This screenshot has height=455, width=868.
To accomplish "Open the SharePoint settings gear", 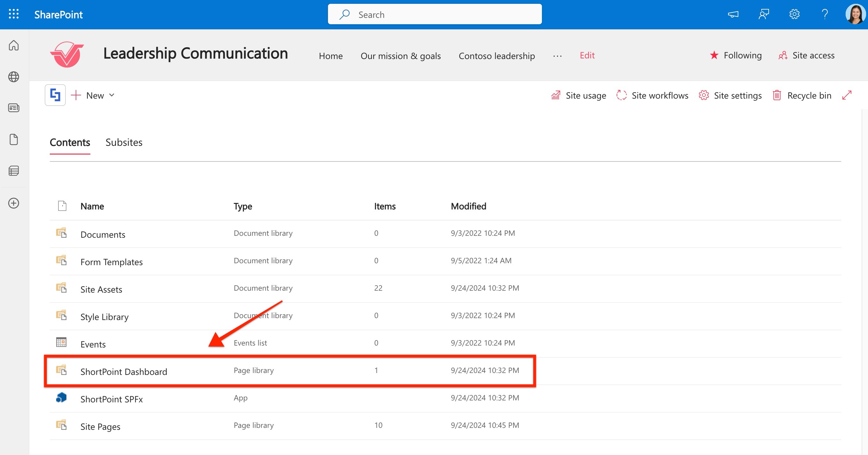I will pos(794,14).
